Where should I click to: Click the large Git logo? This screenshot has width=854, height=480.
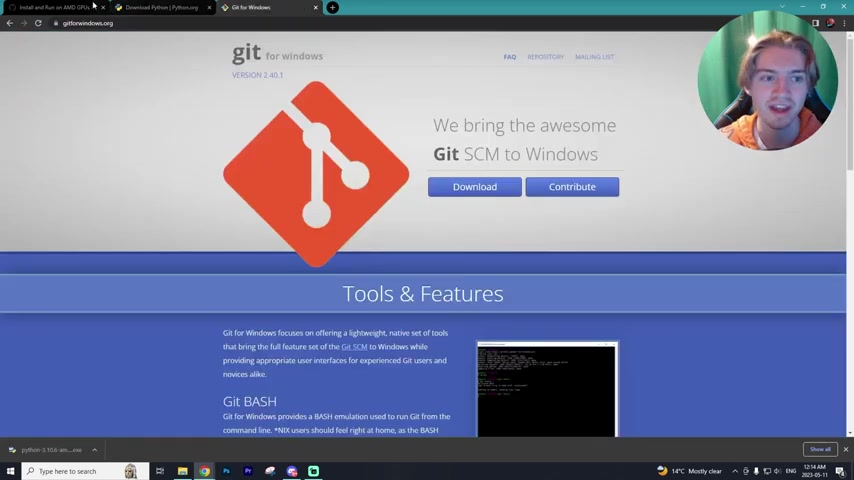click(x=316, y=174)
